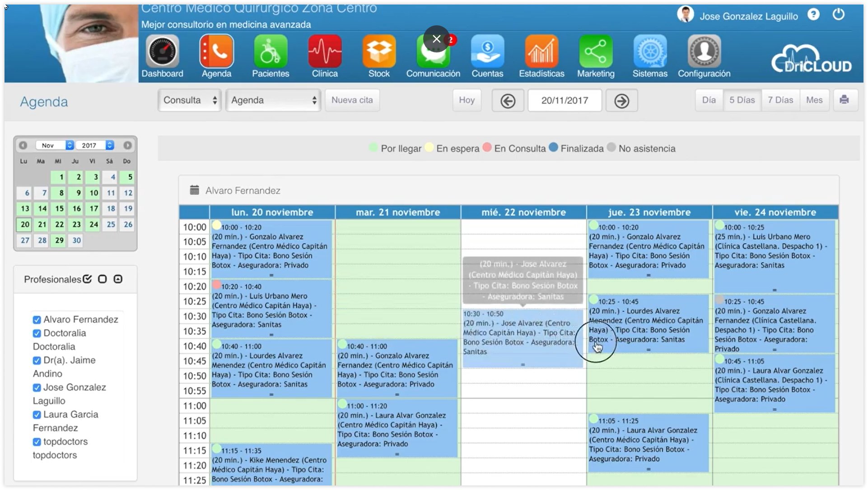
Task: Go to next date arrow
Action: [621, 100]
